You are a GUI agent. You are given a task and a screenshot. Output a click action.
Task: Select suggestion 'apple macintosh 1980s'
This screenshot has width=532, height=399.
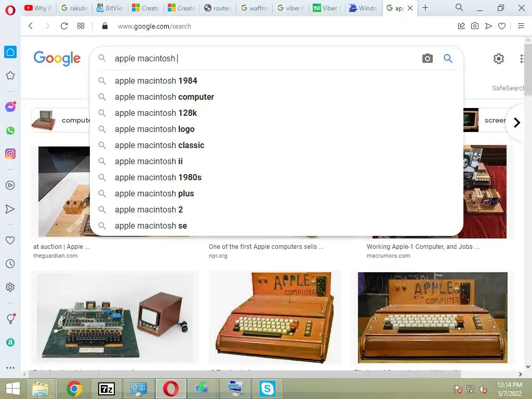click(x=276, y=178)
